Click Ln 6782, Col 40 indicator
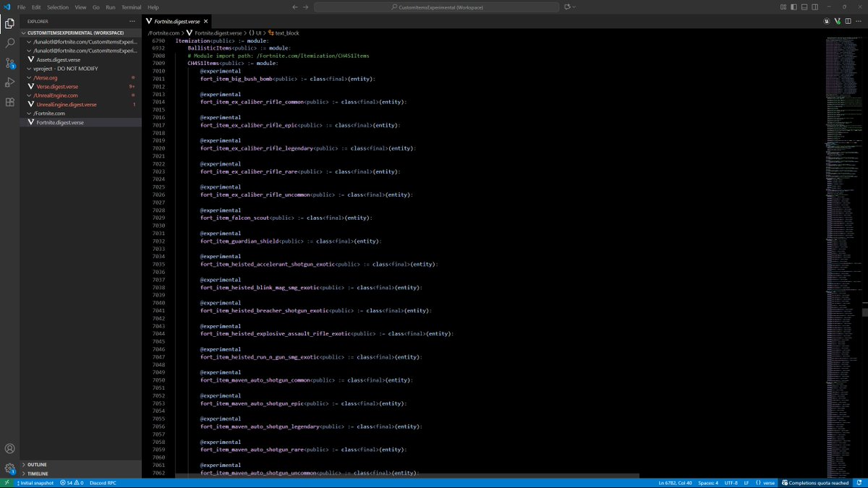This screenshot has height=488, width=868. click(x=675, y=482)
